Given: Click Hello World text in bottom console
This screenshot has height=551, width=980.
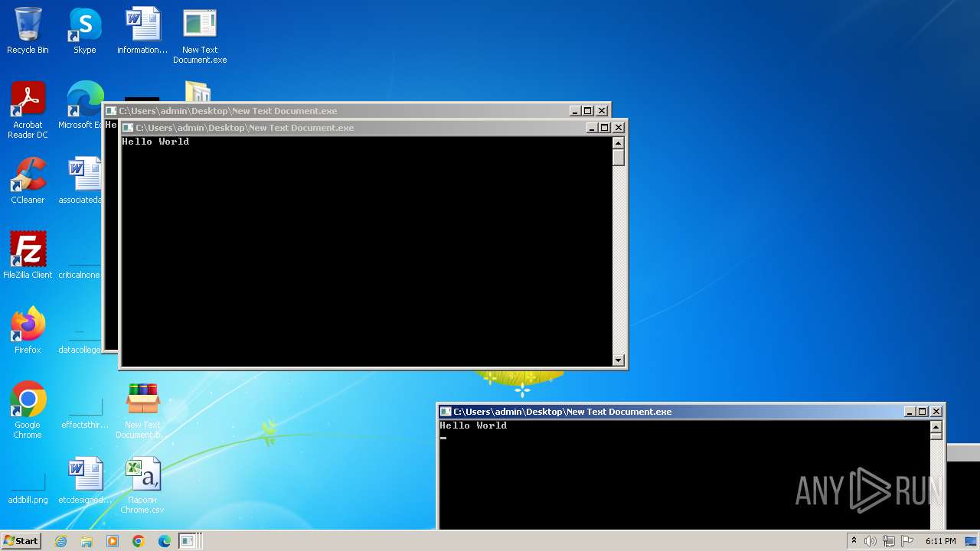Looking at the screenshot, I should tap(473, 425).
